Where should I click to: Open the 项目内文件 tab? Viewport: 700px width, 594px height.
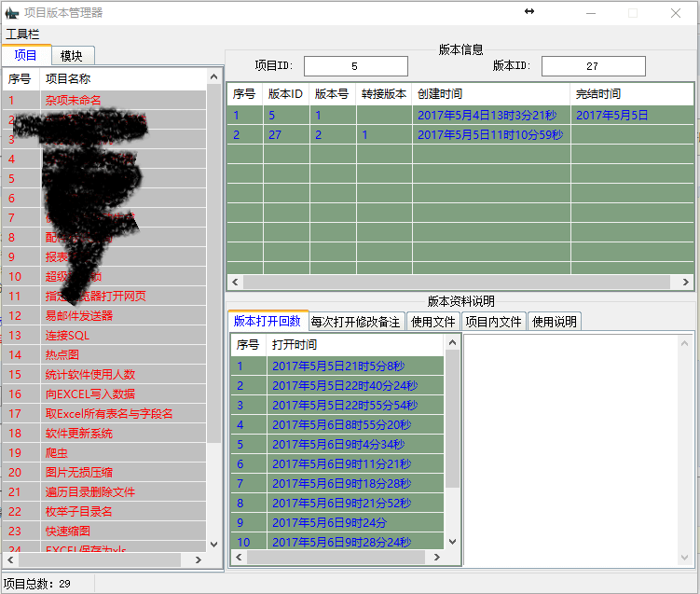click(x=493, y=322)
